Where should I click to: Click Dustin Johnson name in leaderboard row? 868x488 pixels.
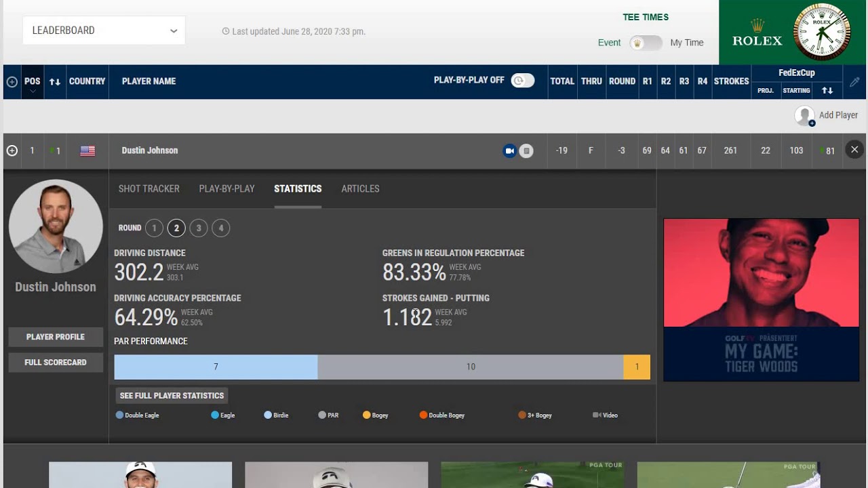click(x=150, y=150)
